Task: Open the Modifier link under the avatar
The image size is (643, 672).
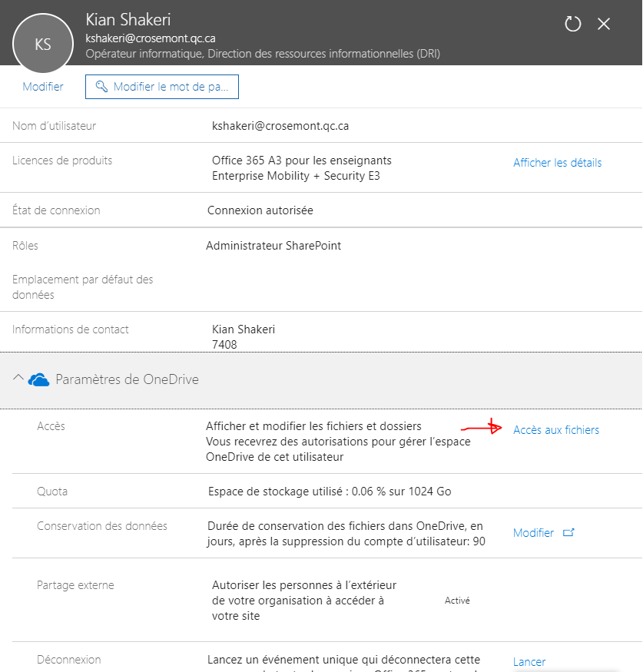Action: (43, 87)
